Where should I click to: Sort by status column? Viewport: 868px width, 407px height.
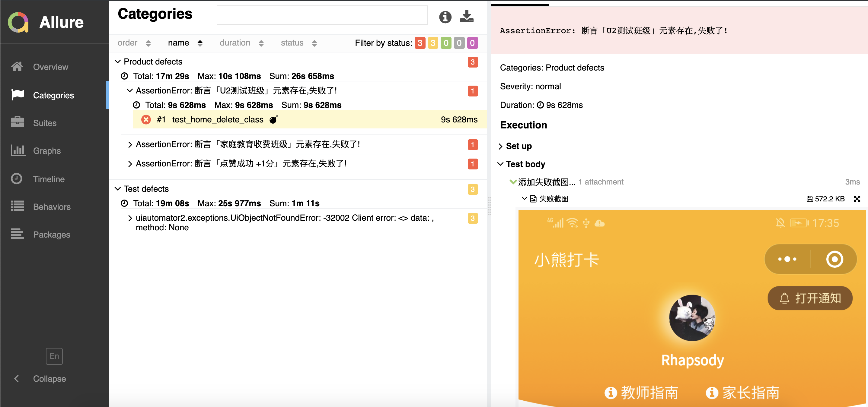click(x=298, y=43)
